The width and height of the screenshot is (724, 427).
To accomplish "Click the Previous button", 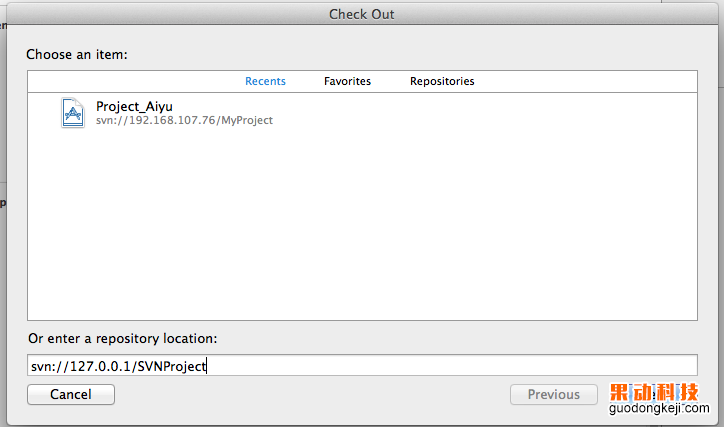I will point(553,395).
